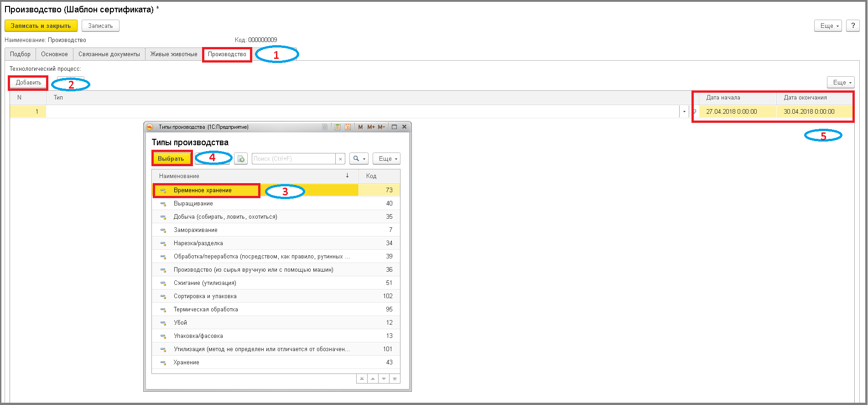The image size is (868, 405).
Task: Click the favorites star icon in the dialog title bar
Action: [x=324, y=127]
